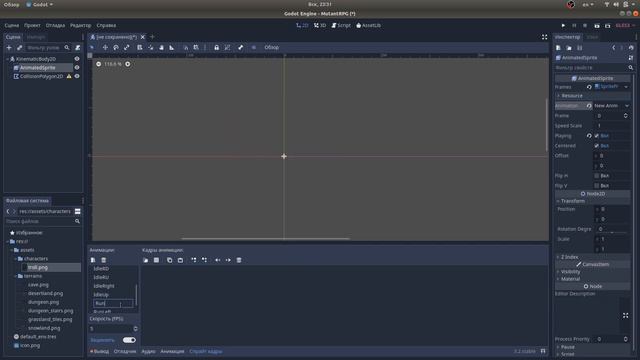
Task: Click the skeleton bone options icon
Action: (241, 48)
